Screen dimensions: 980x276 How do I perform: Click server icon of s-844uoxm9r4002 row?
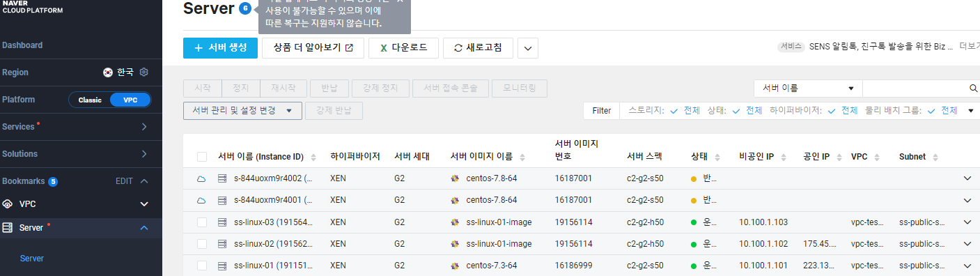[223, 178]
